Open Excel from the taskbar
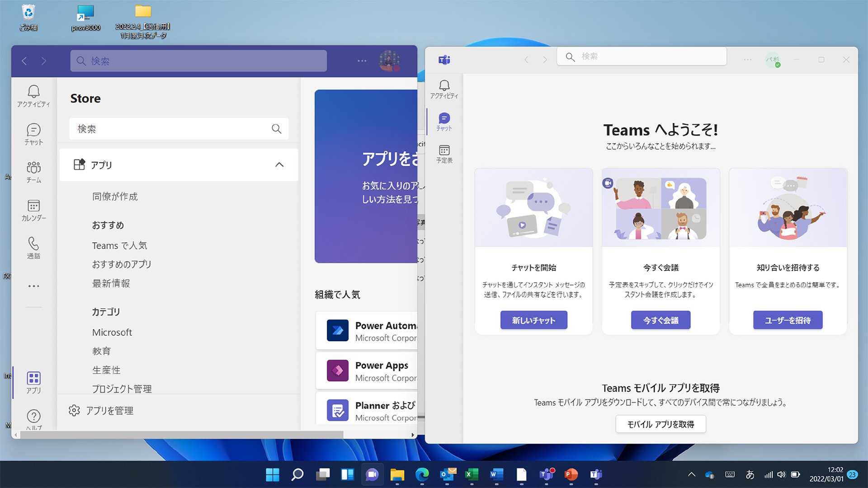The width and height of the screenshot is (868, 488). 472,474
